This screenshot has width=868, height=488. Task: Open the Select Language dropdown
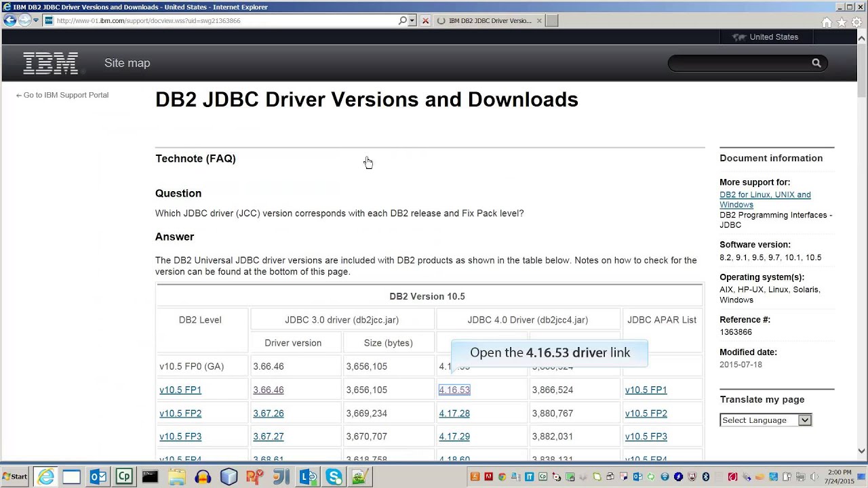[766, 420]
